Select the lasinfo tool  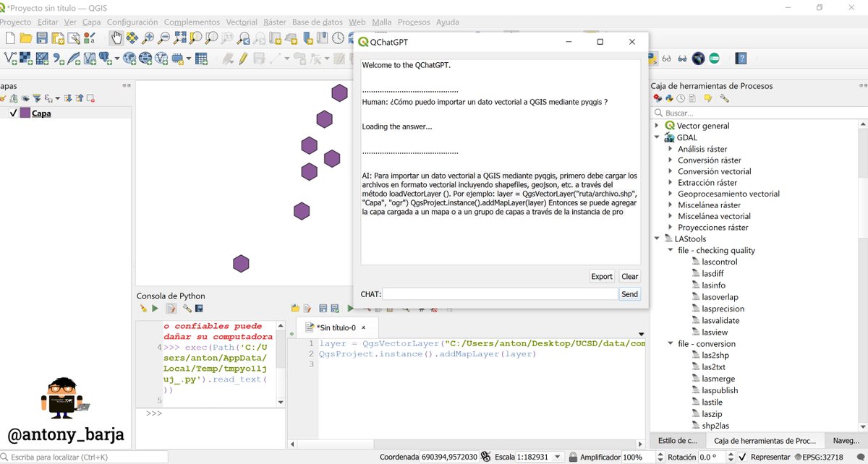click(712, 285)
